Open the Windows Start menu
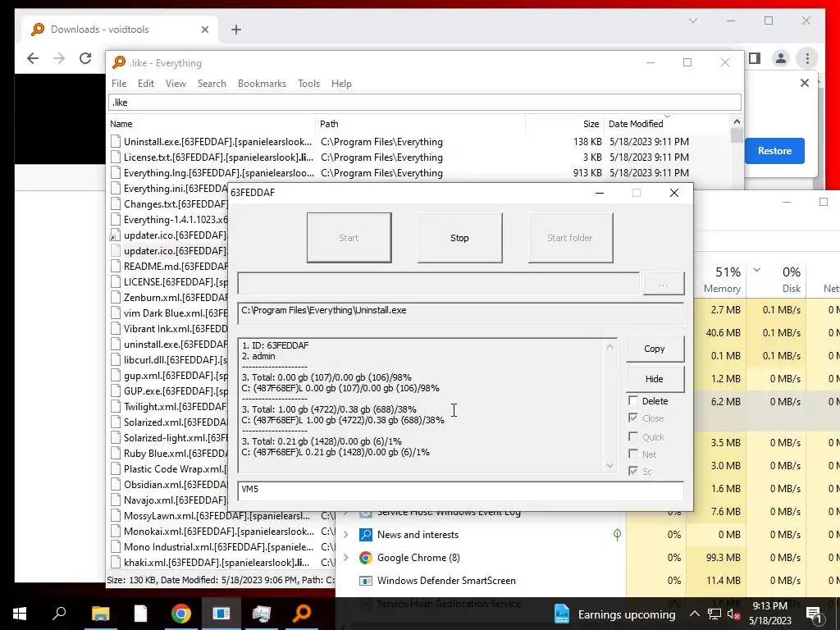 coord(20,614)
